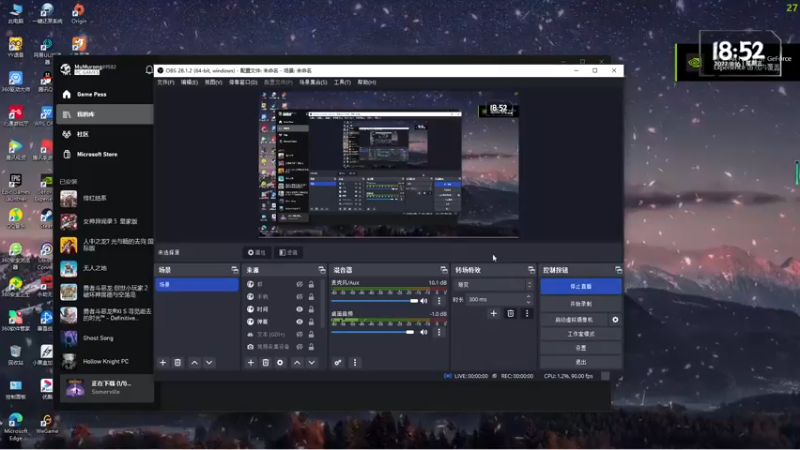
Task: Mute the 桌面音频 speaker icon
Action: 423,332
